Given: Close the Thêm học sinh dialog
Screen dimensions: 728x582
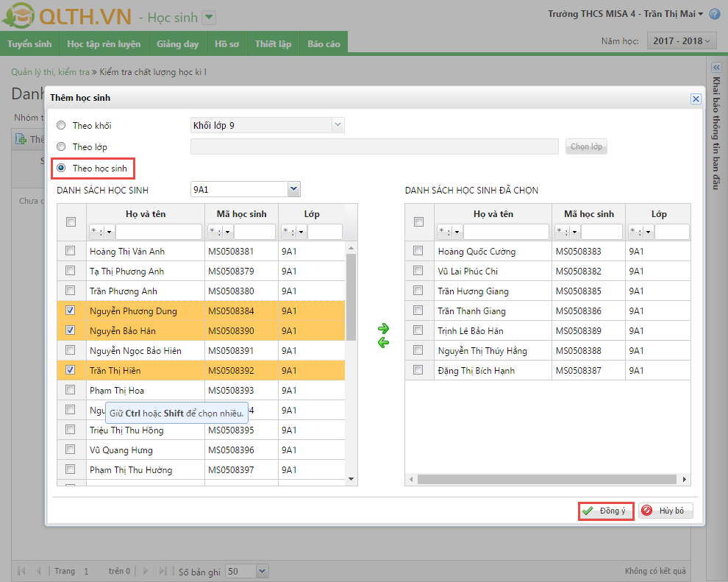Looking at the screenshot, I should (x=696, y=99).
